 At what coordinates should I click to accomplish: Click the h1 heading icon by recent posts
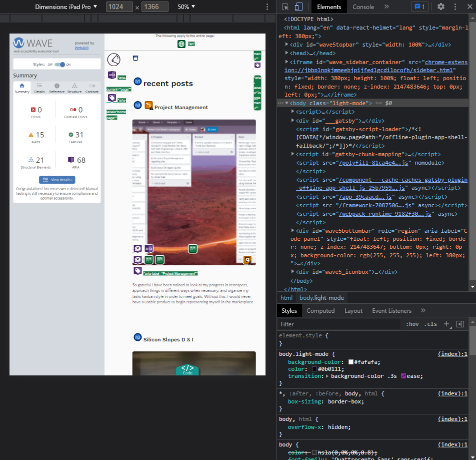click(x=138, y=82)
